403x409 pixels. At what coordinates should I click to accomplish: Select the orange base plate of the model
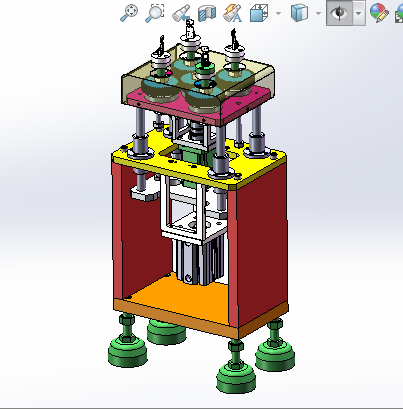(187, 297)
